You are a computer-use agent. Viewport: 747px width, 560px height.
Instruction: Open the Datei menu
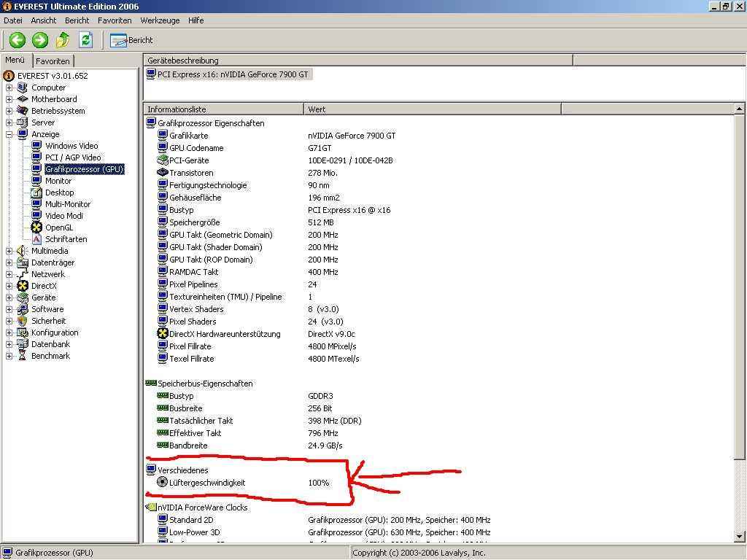[x=13, y=20]
